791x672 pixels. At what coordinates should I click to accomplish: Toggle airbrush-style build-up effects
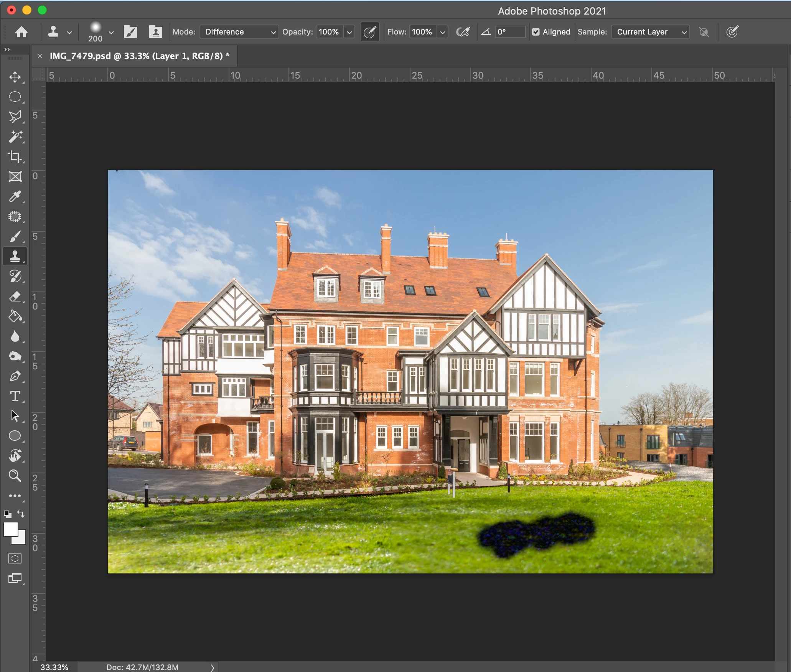point(463,32)
